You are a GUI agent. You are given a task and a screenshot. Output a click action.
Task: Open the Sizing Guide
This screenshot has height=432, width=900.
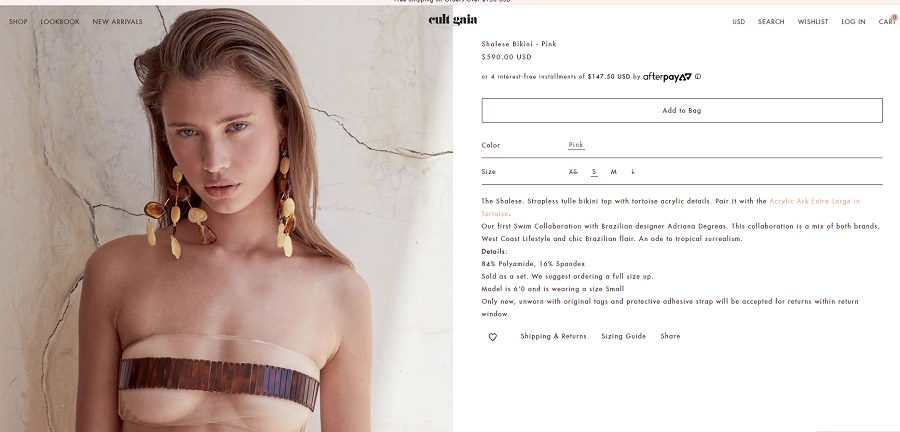click(x=623, y=336)
